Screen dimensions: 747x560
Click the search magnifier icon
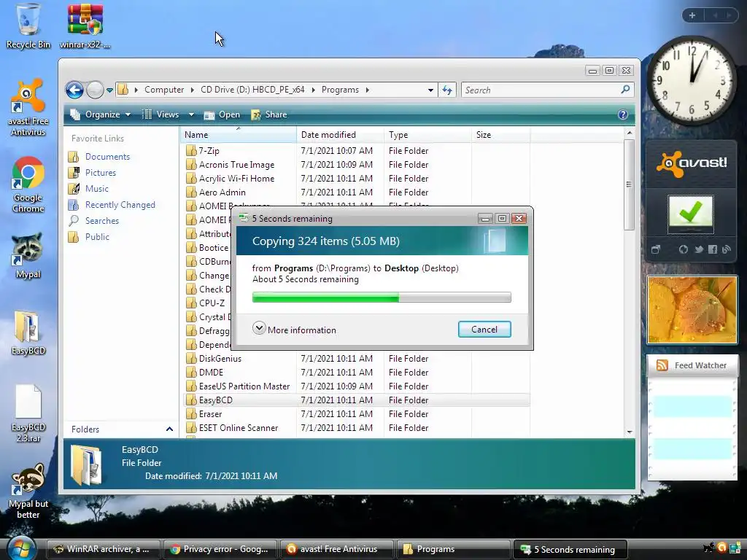[x=625, y=89]
